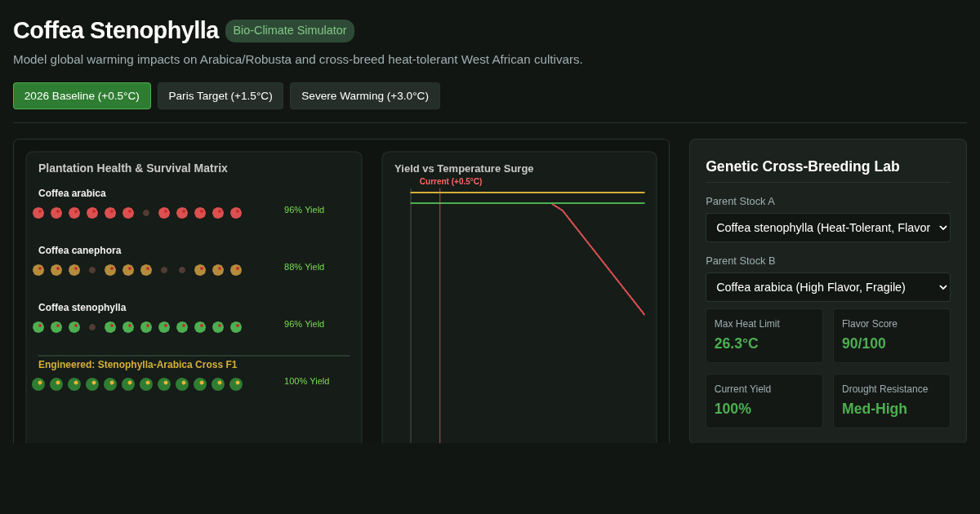Image resolution: width=980 pixels, height=514 pixels.
Task: Click Engineered: Stenophylla-Arabica Cross F1 label
Action: click(x=137, y=365)
